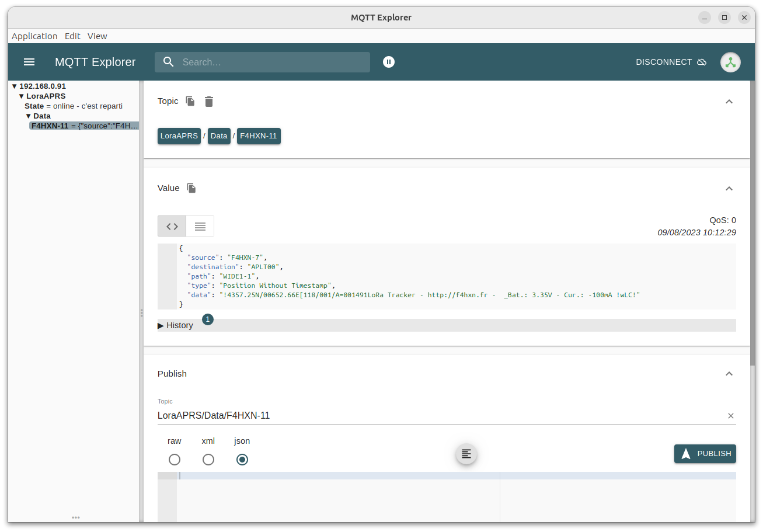
Task: Click the history count badge
Action: click(208, 319)
